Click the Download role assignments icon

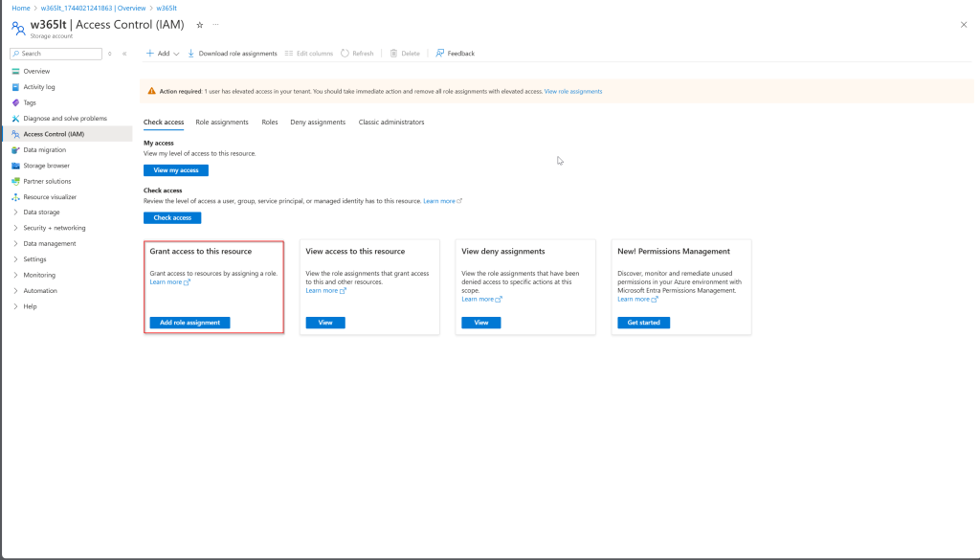coord(191,53)
